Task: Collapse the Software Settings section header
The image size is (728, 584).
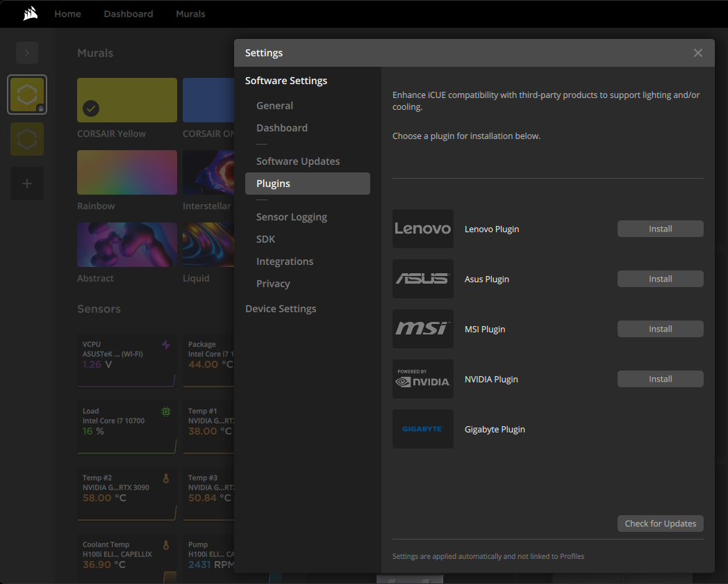Action: [286, 81]
